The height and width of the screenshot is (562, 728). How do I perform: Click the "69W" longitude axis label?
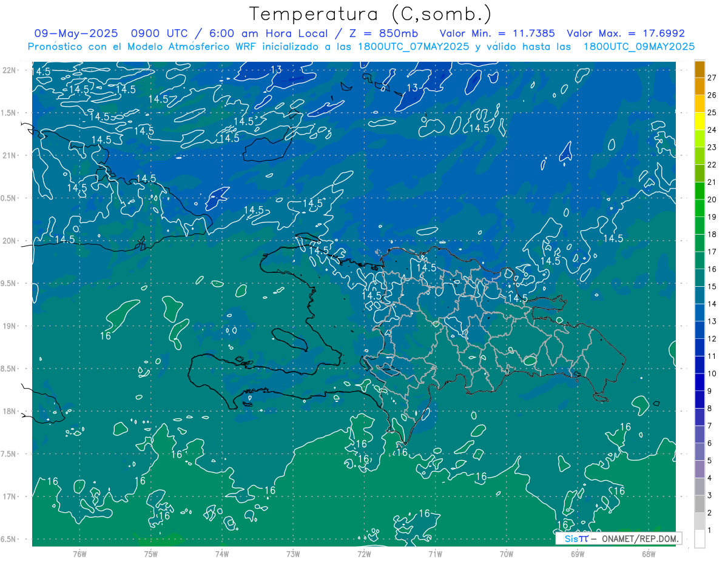[x=577, y=554]
